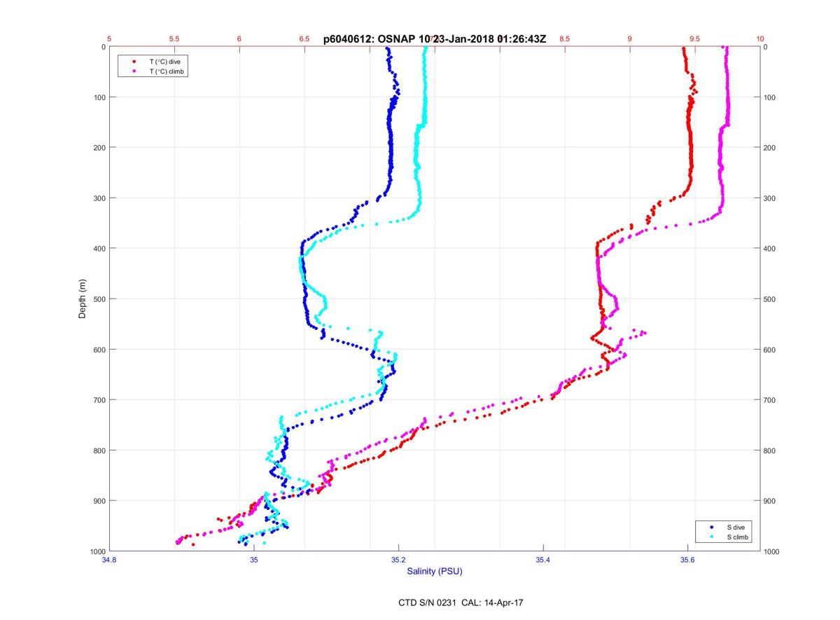Click the 500 tick on right depth axis
This screenshot has height=620, width=840.
[x=770, y=299]
